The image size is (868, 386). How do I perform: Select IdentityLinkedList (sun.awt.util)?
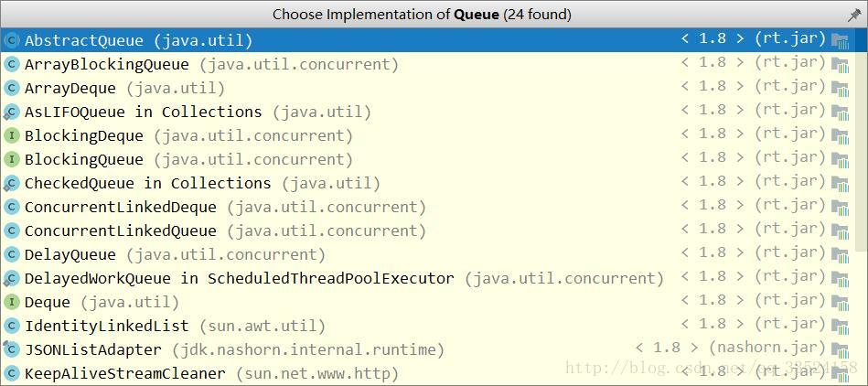[429, 327]
